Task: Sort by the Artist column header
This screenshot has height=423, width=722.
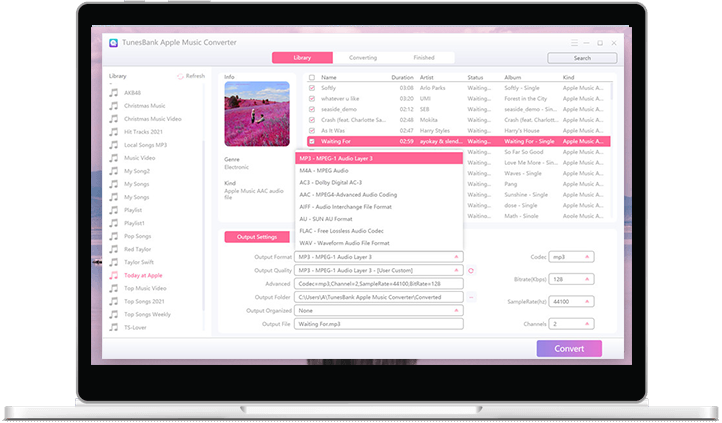Action: coord(426,77)
